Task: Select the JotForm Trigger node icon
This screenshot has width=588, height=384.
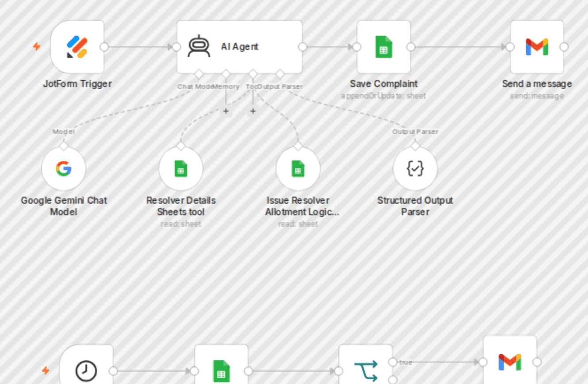Action: 77,47
